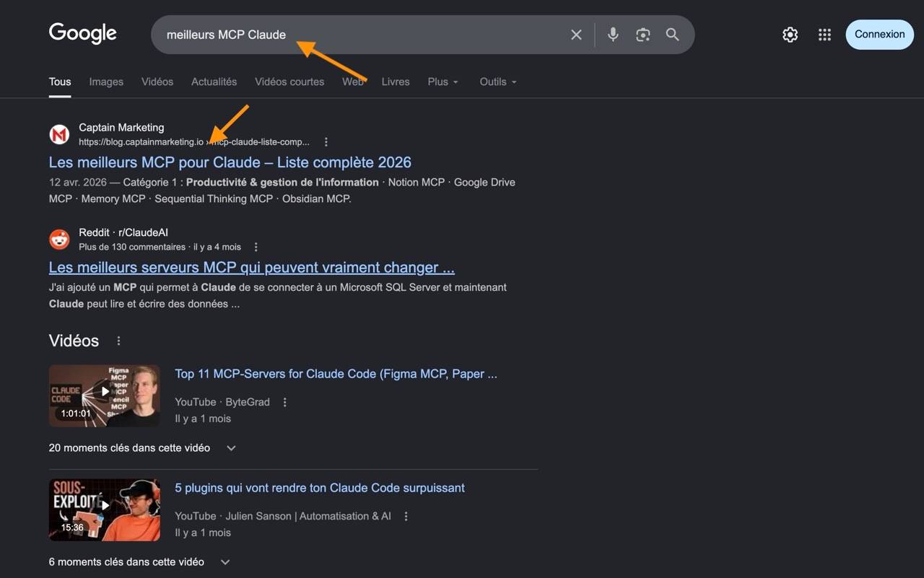Open quick settings gear icon
Image resolution: width=924 pixels, height=578 pixels.
click(790, 35)
